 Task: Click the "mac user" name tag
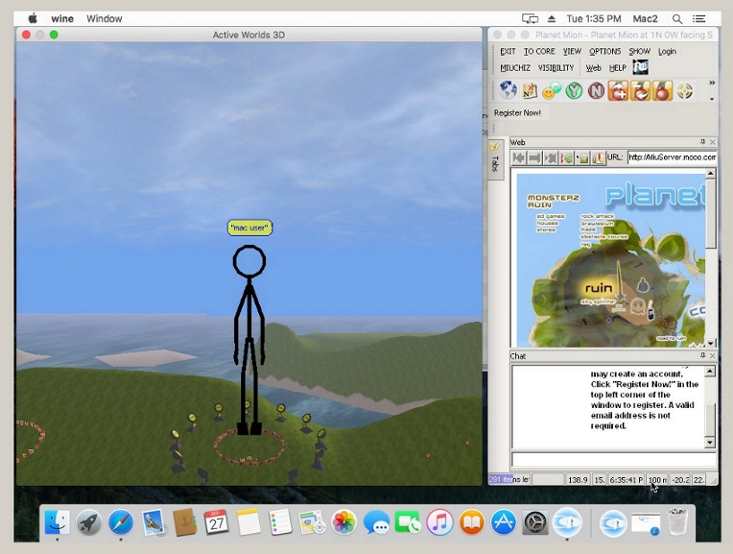250,228
